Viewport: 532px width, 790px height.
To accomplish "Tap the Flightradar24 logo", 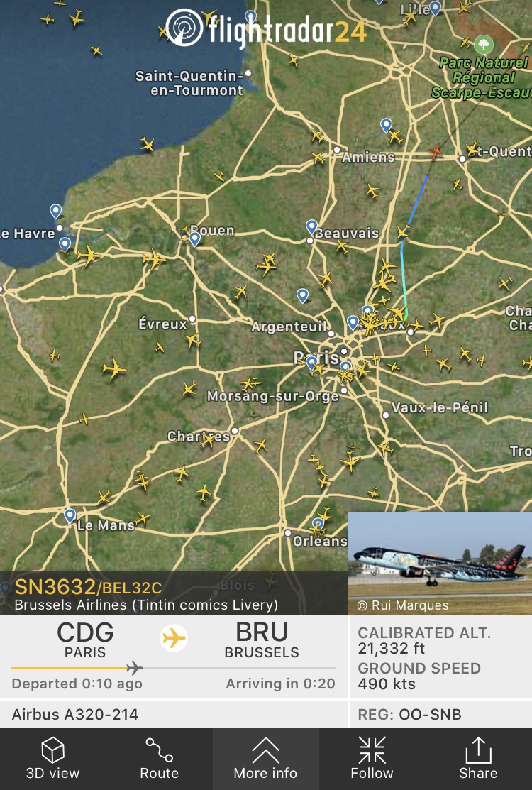I will 265,28.
